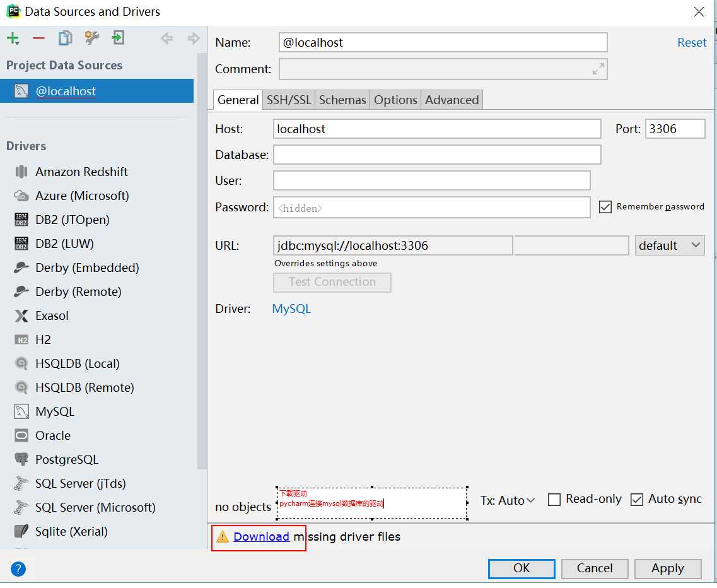Click the warning icon beside Download

(x=222, y=537)
